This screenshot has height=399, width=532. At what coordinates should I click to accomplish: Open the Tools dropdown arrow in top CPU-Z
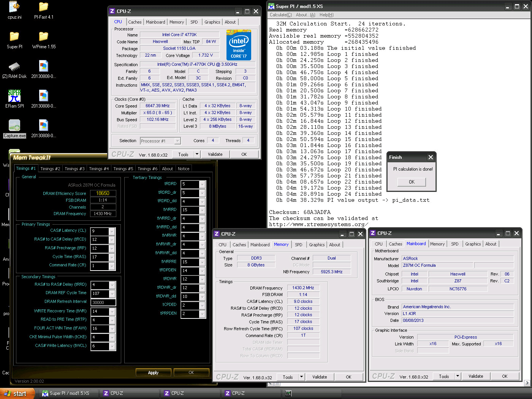point(197,154)
